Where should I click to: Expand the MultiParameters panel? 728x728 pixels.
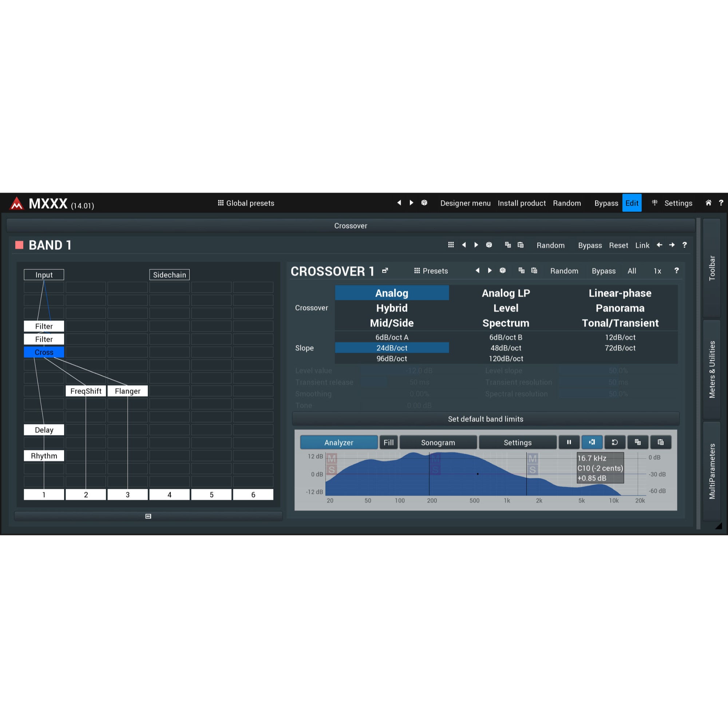pos(711,471)
